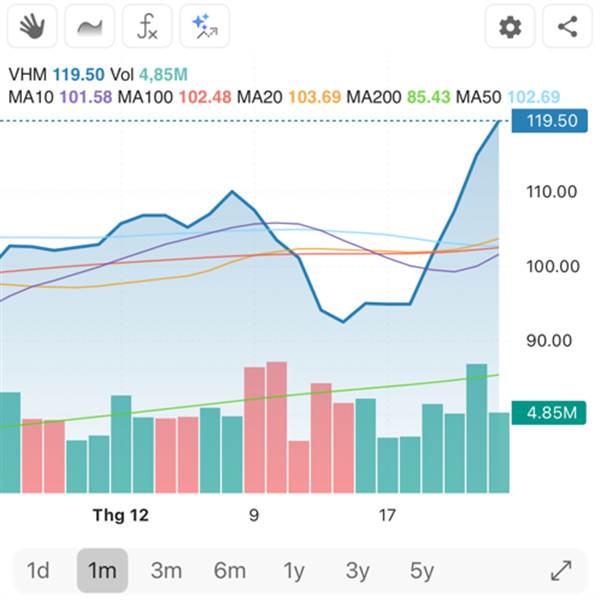
Task: Show the 5y time range
Action: coord(421,571)
